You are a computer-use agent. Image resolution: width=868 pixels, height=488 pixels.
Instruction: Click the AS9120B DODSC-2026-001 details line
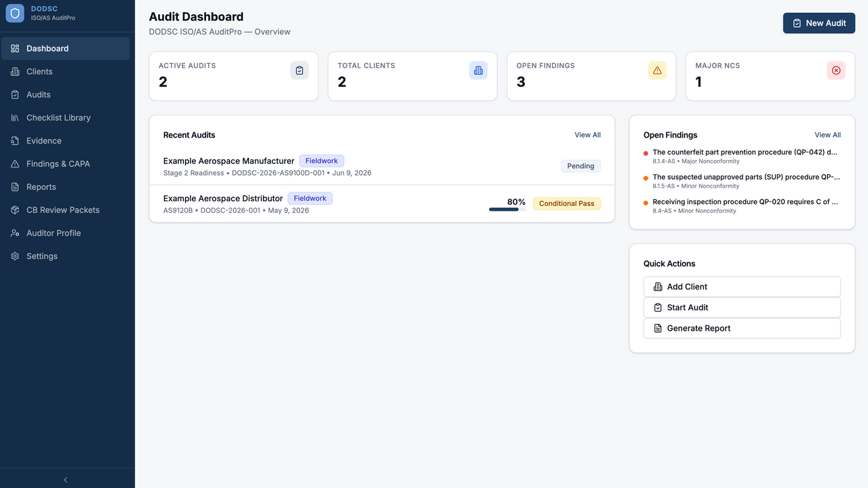pos(236,210)
